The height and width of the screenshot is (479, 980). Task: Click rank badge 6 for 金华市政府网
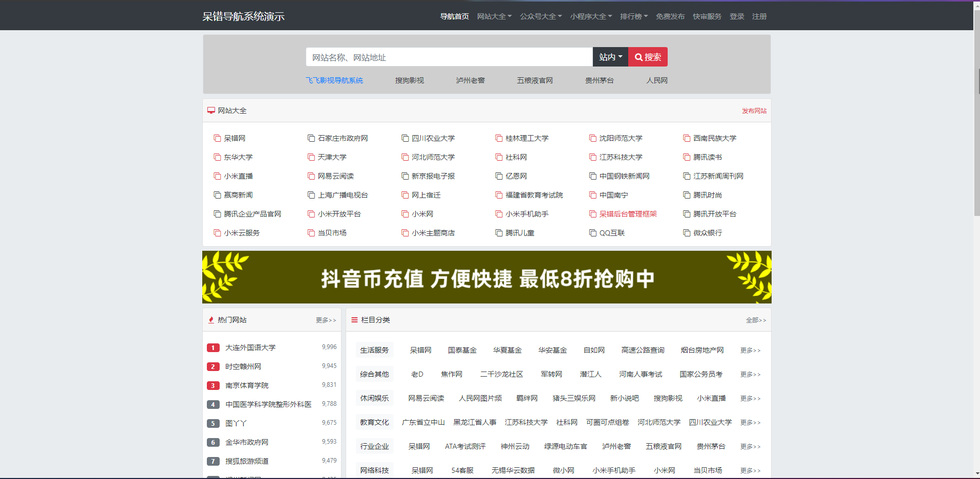coord(213,442)
